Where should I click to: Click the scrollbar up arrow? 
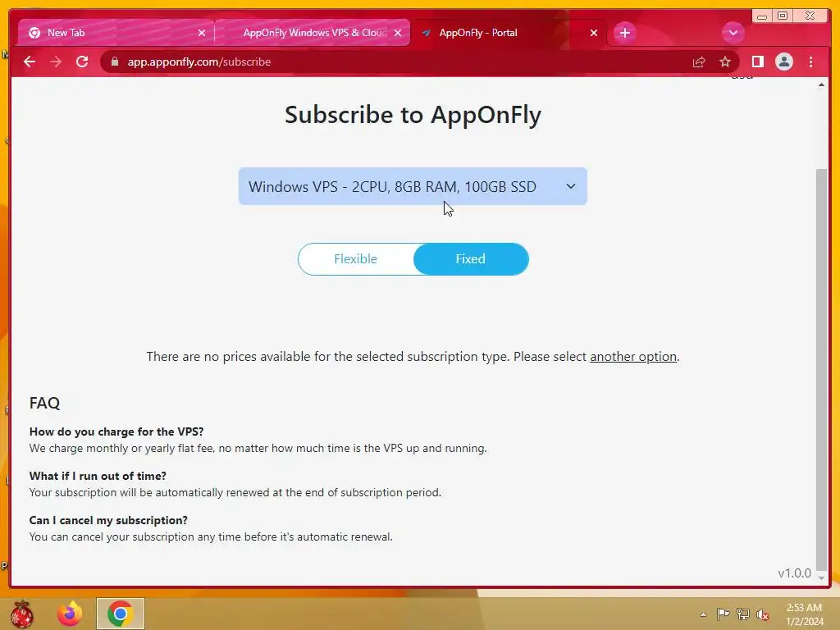(821, 84)
